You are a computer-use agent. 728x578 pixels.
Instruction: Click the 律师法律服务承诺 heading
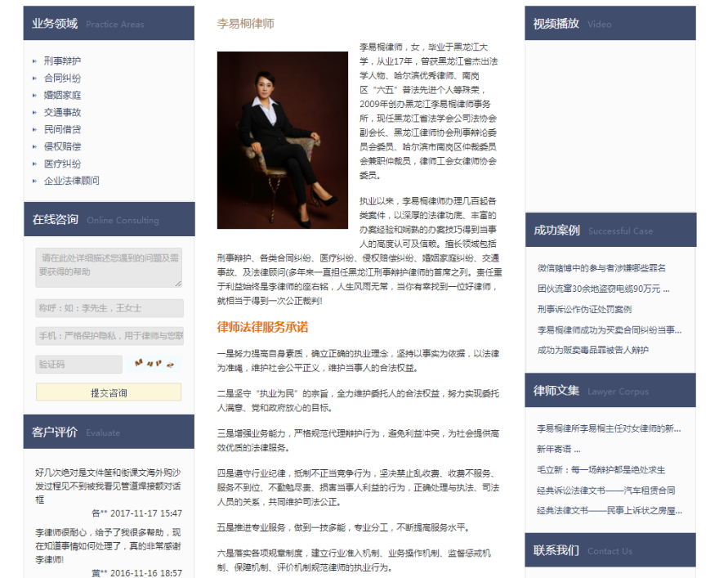[262, 327]
